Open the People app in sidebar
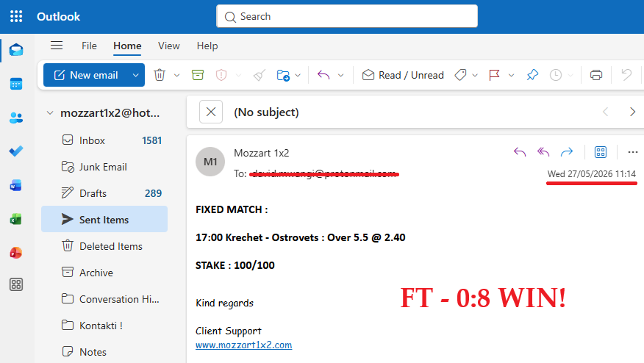Image resolution: width=644 pixels, height=363 pixels. [16, 118]
